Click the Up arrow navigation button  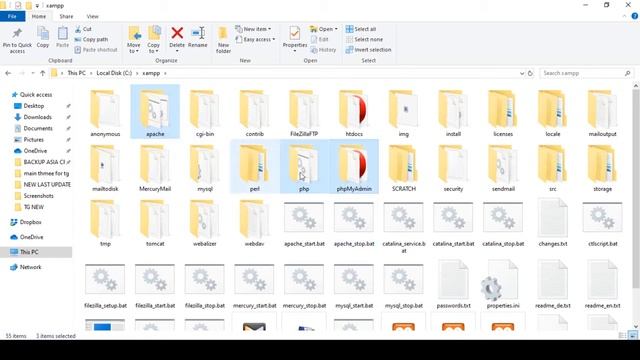coord(42,73)
